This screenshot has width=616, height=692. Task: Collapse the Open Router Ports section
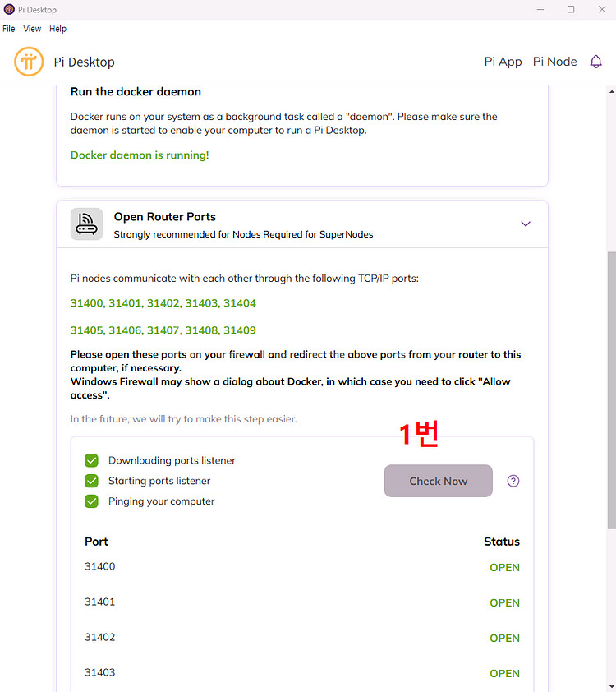click(526, 224)
